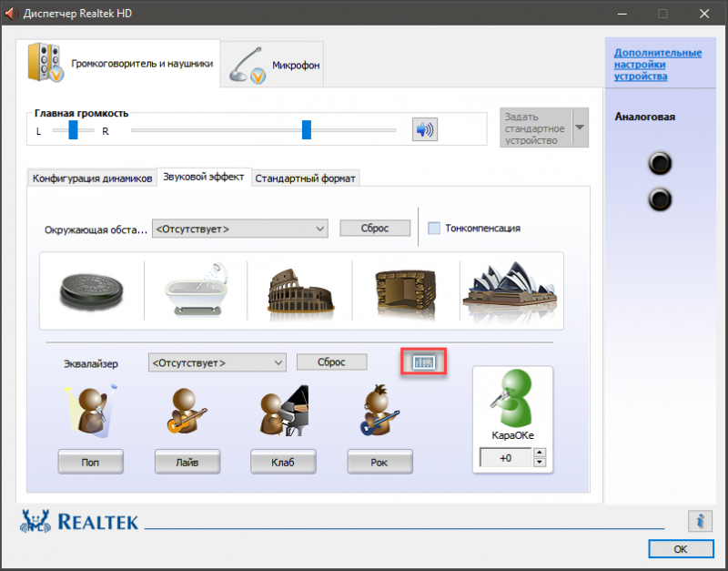Click the lower analog audio jack
The width and height of the screenshot is (728, 571).
point(659,199)
